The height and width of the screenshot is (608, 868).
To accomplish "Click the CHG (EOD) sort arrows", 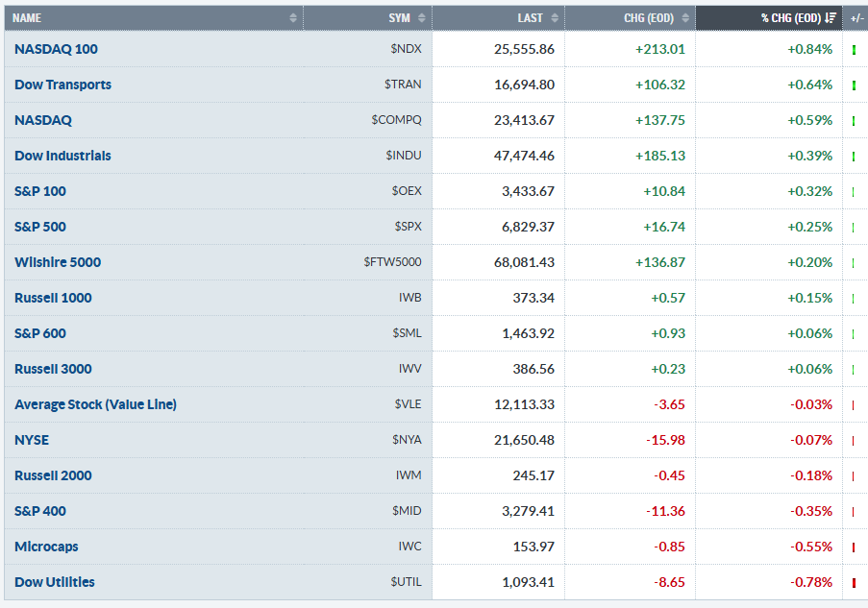I will click(685, 17).
